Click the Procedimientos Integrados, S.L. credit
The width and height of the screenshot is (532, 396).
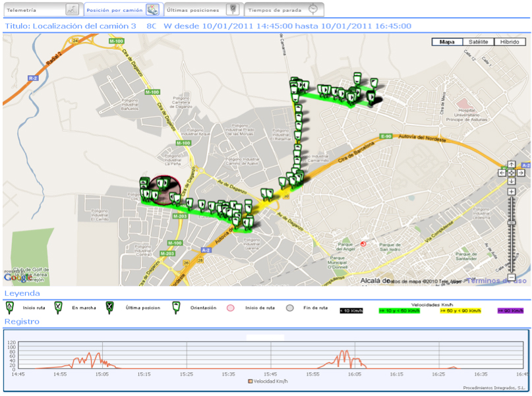tap(494, 388)
